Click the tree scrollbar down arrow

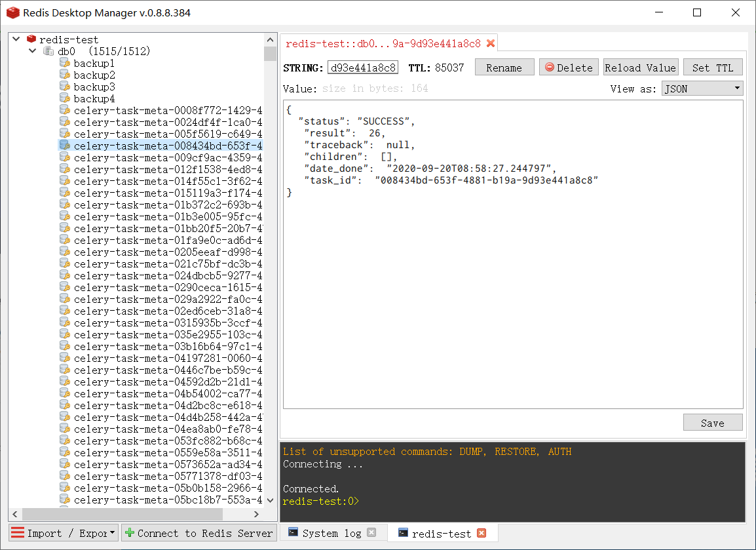(270, 500)
